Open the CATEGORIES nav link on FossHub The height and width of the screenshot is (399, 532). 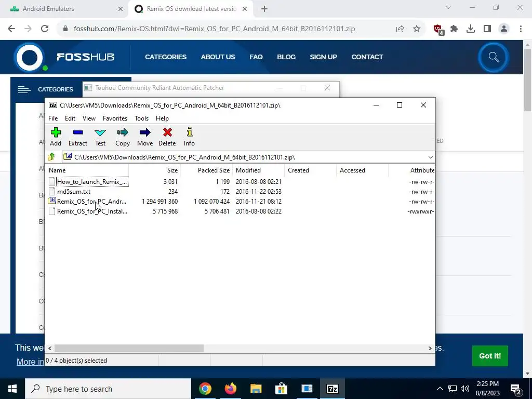[166, 57]
